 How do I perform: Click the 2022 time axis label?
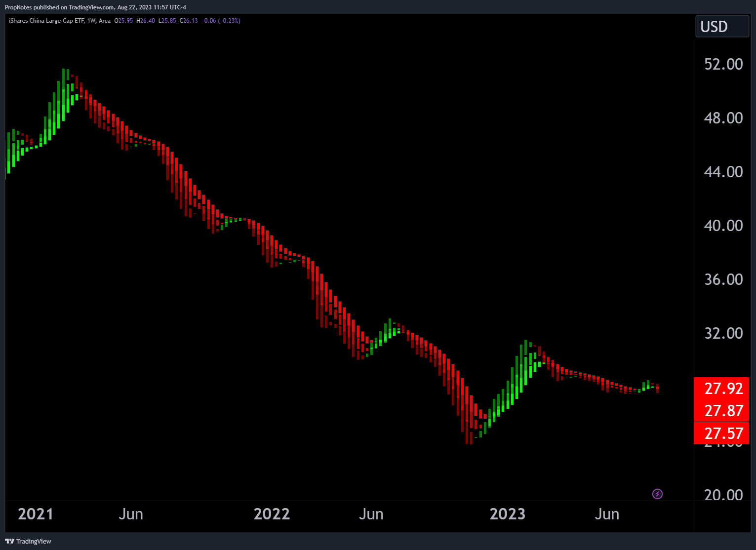[272, 514]
